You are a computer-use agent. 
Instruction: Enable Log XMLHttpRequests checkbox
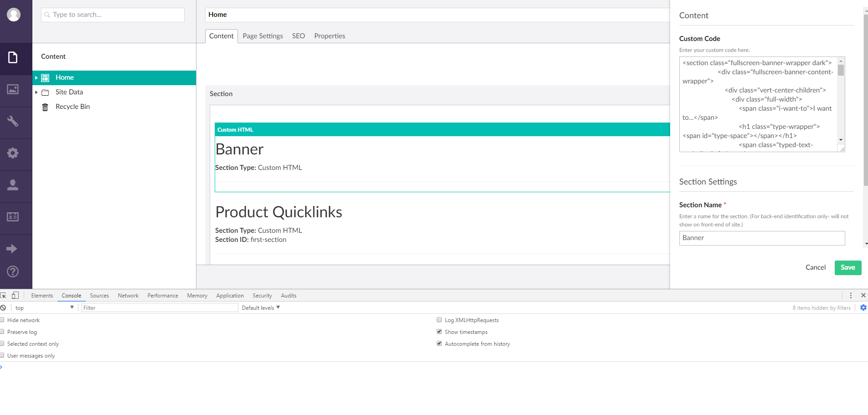click(439, 320)
